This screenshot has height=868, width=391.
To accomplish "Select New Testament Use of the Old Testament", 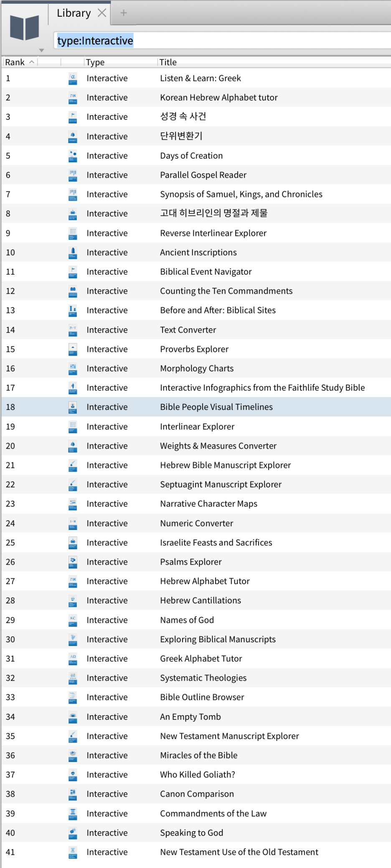I will pyautogui.click(x=239, y=852).
